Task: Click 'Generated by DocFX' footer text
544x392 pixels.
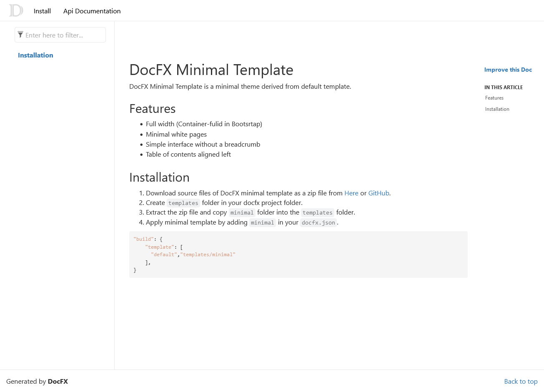Action: coord(37,381)
